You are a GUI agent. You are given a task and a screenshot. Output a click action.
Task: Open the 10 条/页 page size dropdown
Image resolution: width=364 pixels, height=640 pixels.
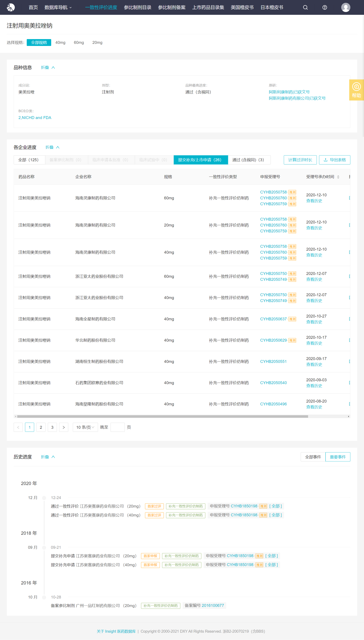pyautogui.click(x=85, y=427)
